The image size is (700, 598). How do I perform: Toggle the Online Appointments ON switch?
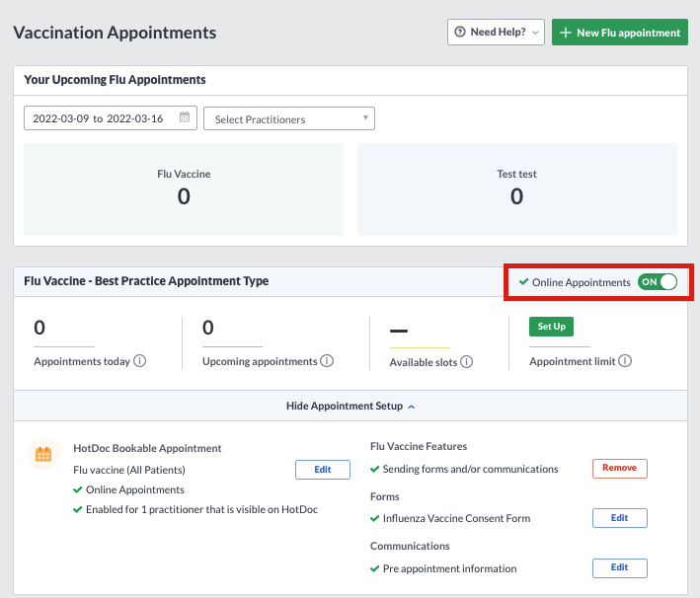(658, 282)
